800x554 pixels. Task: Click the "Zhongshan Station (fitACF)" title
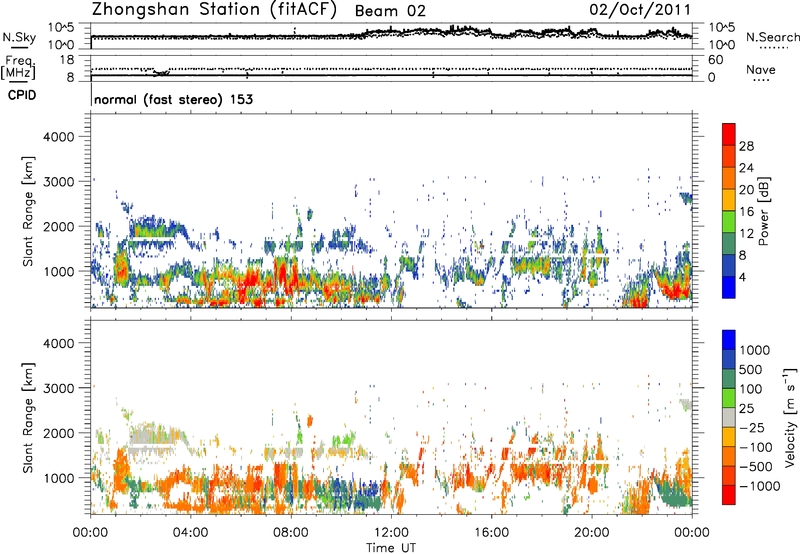tap(214, 10)
